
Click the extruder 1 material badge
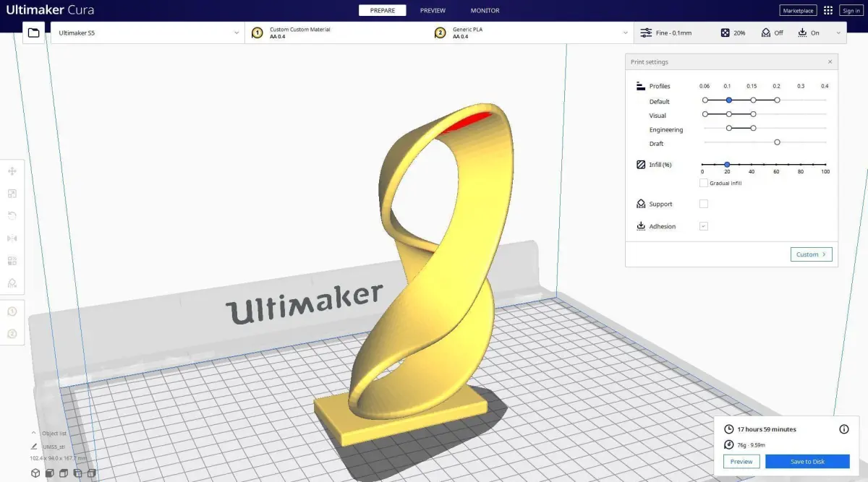(x=257, y=33)
